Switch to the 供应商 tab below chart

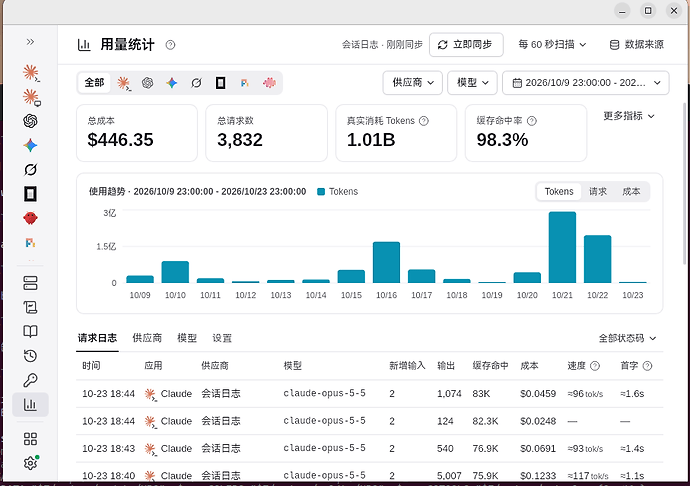pos(147,338)
